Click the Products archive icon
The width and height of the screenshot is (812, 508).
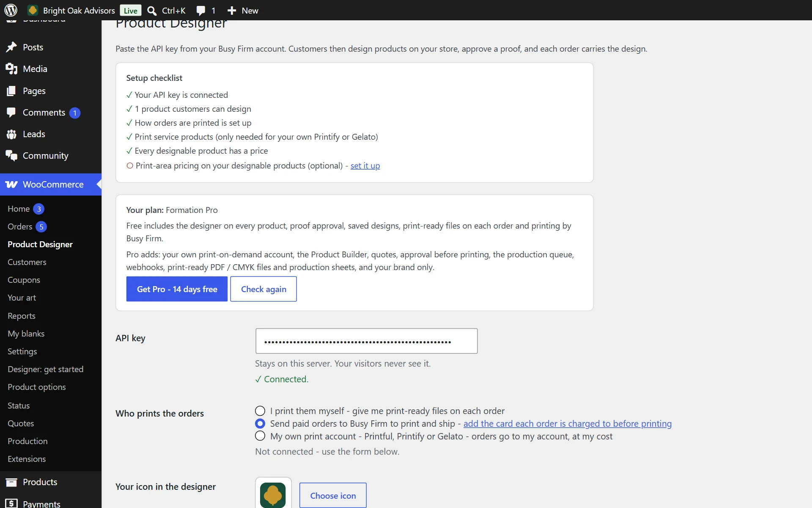tap(11, 482)
